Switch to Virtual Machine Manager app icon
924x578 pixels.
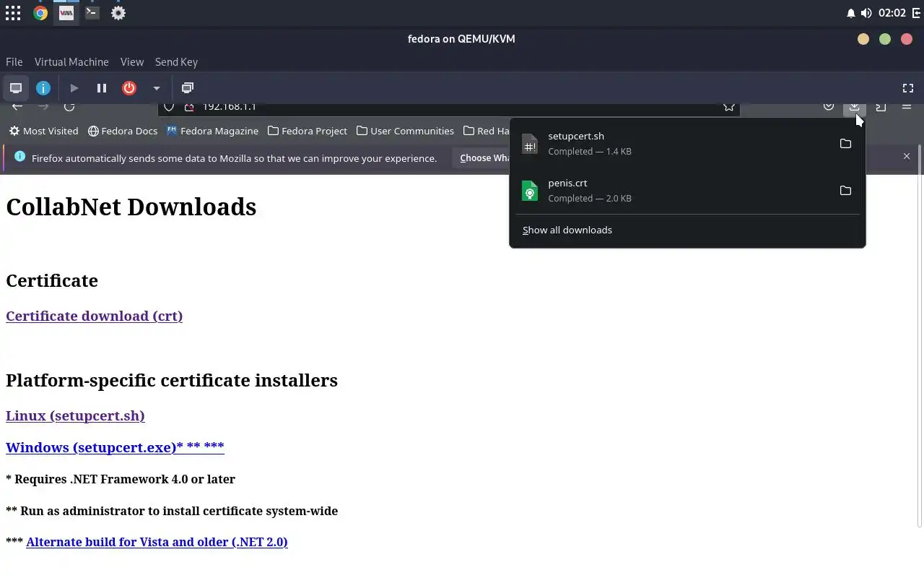point(66,13)
